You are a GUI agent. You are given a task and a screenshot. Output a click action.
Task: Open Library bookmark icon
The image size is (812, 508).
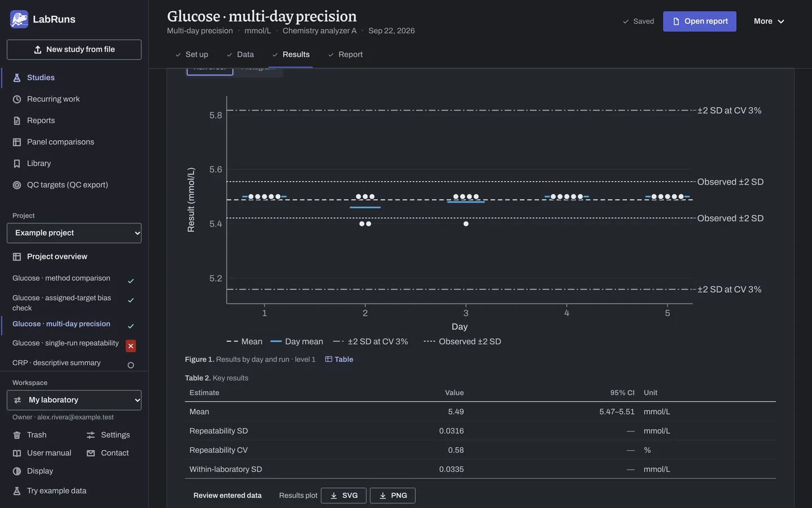tap(17, 163)
